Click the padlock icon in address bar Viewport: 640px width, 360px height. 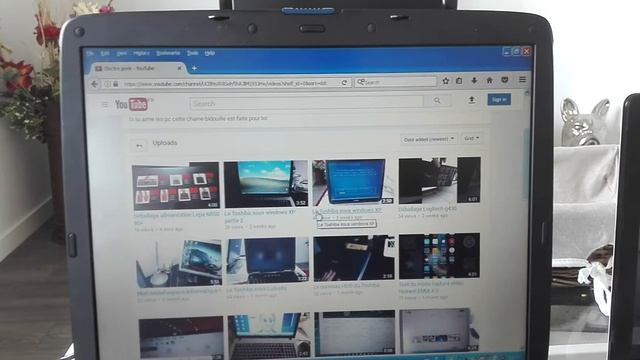click(116, 84)
